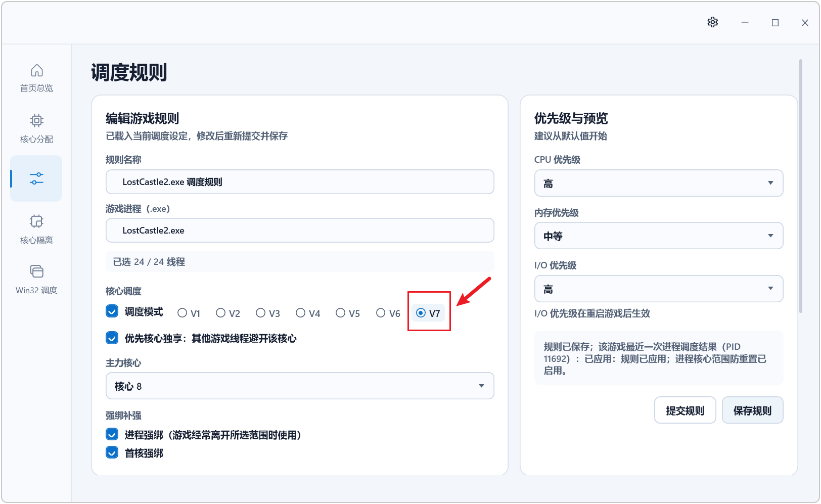The width and height of the screenshot is (821, 504).
Task: Expand the I/O 优先级 dropdown
Action: click(659, 289)
